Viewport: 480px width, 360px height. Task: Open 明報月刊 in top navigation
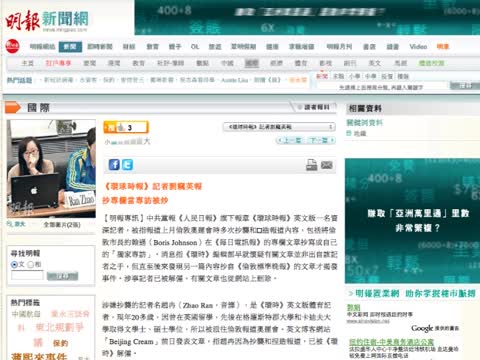pyautogui.click(x=339, y=47)
